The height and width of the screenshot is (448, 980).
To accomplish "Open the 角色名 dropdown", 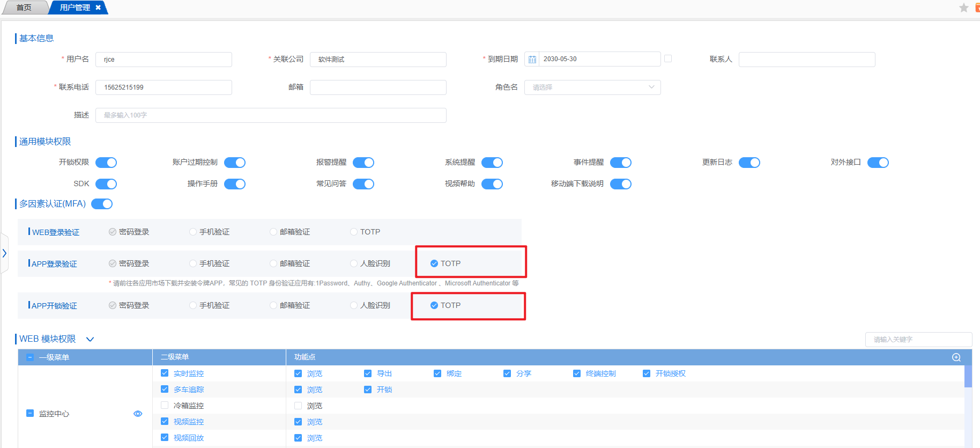I will [592, 87].
